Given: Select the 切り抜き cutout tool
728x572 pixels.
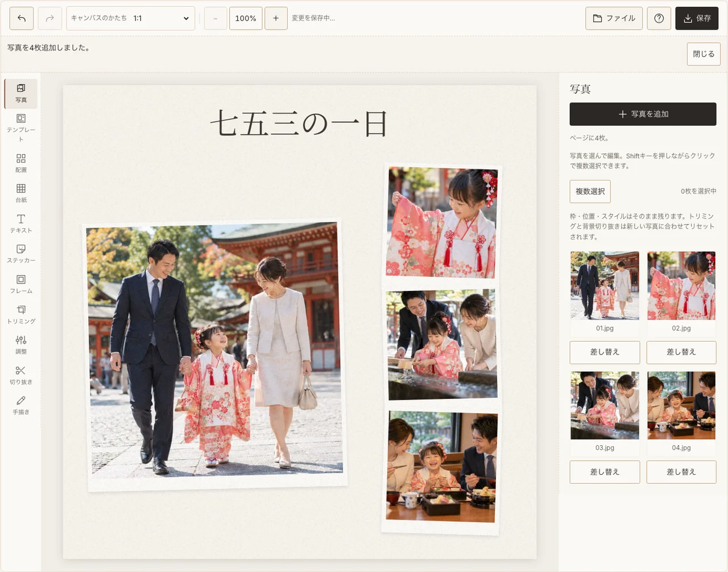Looking at the screenshot, I should point(21,375).
